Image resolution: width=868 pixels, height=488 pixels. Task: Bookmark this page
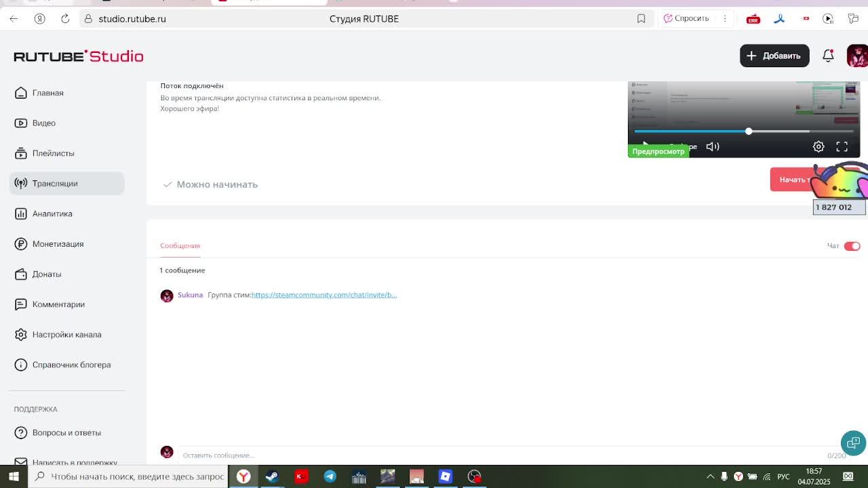pos(641,18)
